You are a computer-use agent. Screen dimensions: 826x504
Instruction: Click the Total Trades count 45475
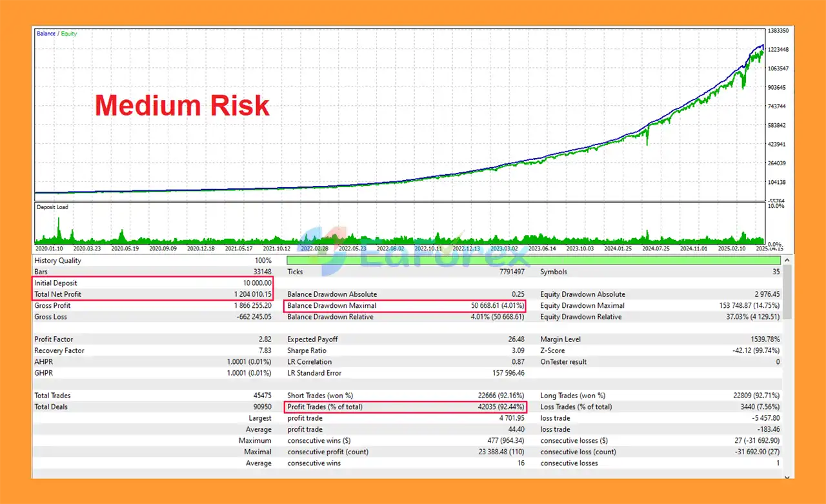click(262, 396)
